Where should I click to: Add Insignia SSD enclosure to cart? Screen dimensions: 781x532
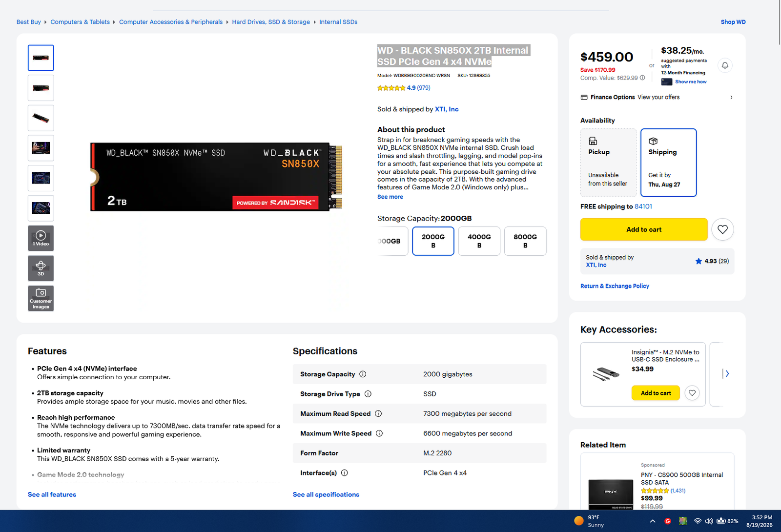click(x=656, y=393)
